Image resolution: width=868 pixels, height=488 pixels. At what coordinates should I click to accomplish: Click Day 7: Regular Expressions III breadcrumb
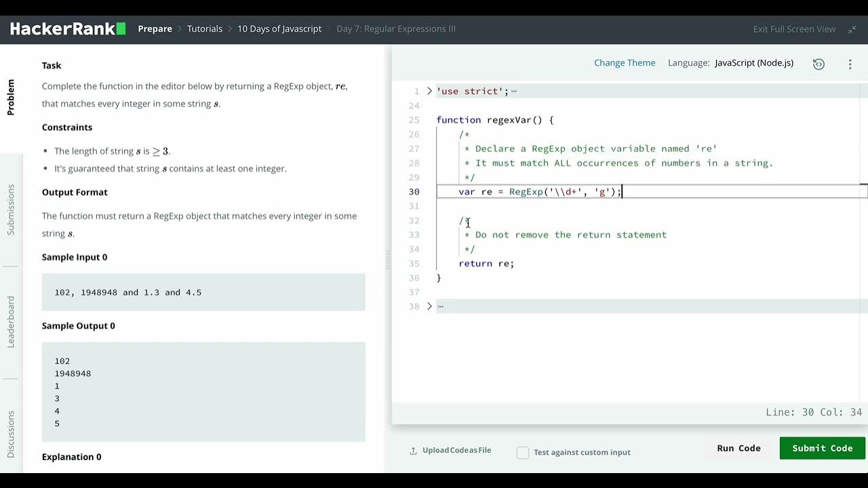[x=396, y=29]
